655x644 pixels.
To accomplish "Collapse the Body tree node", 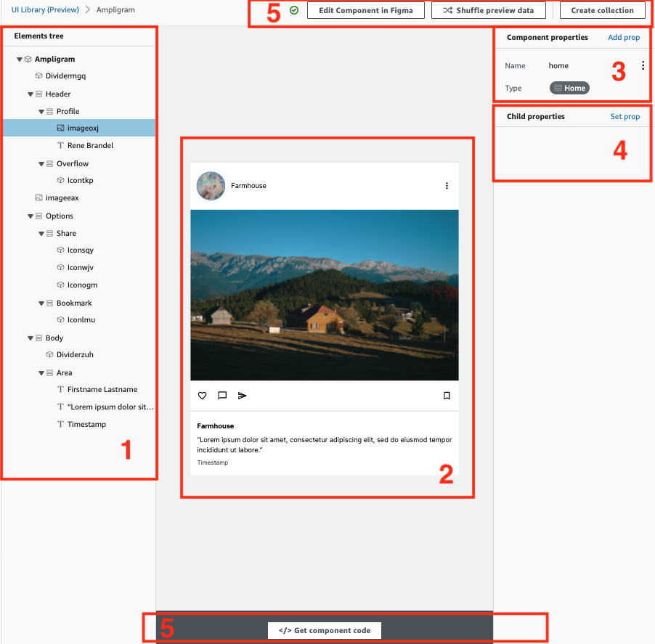I will tap(30, 338).
